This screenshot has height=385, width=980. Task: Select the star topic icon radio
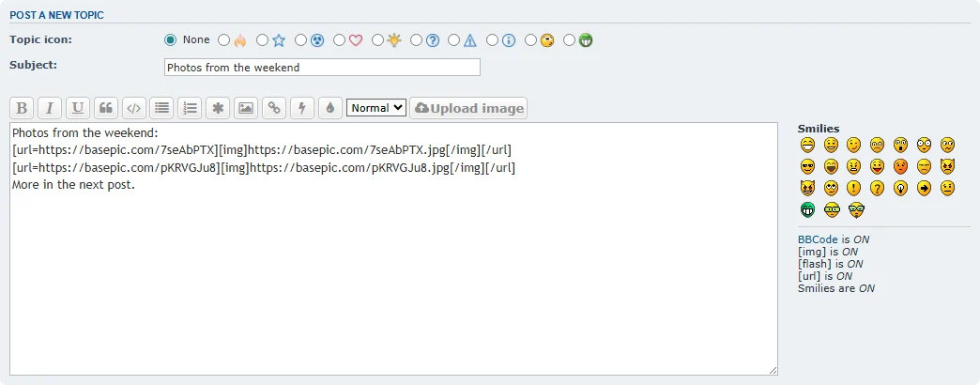pyautogui.click(x=263, y=40)
